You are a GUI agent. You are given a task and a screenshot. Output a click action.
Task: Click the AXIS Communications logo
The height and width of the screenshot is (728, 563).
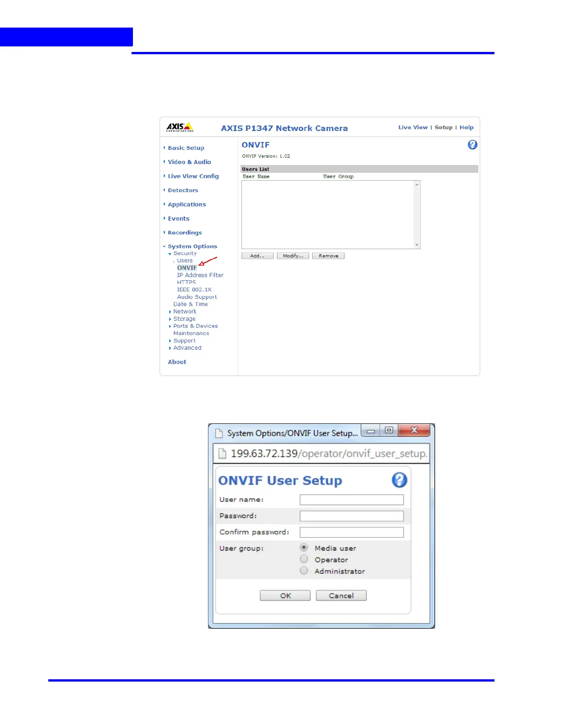tap(180, 127)
